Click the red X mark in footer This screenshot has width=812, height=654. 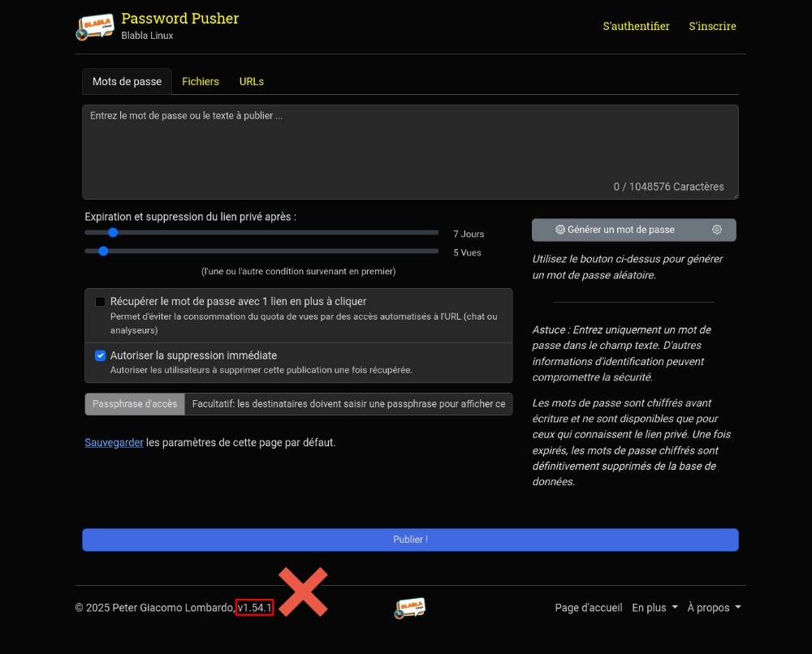pyautogui.click(x=303, y=592)
